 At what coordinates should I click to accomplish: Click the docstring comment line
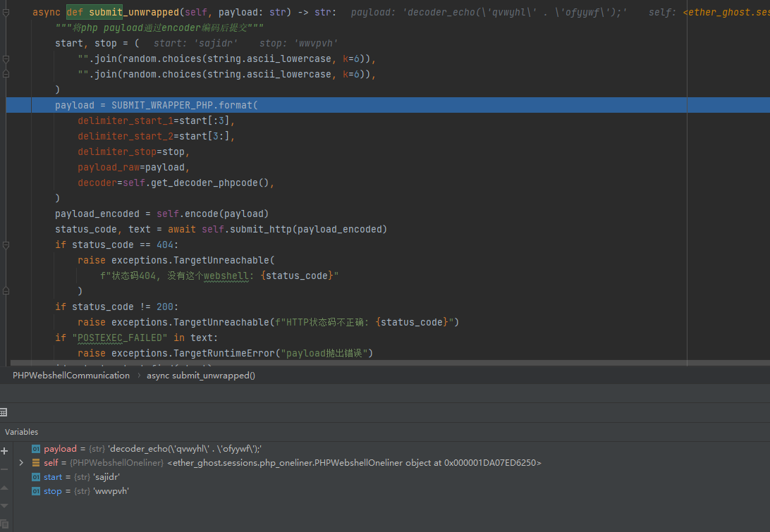point(159,28)
